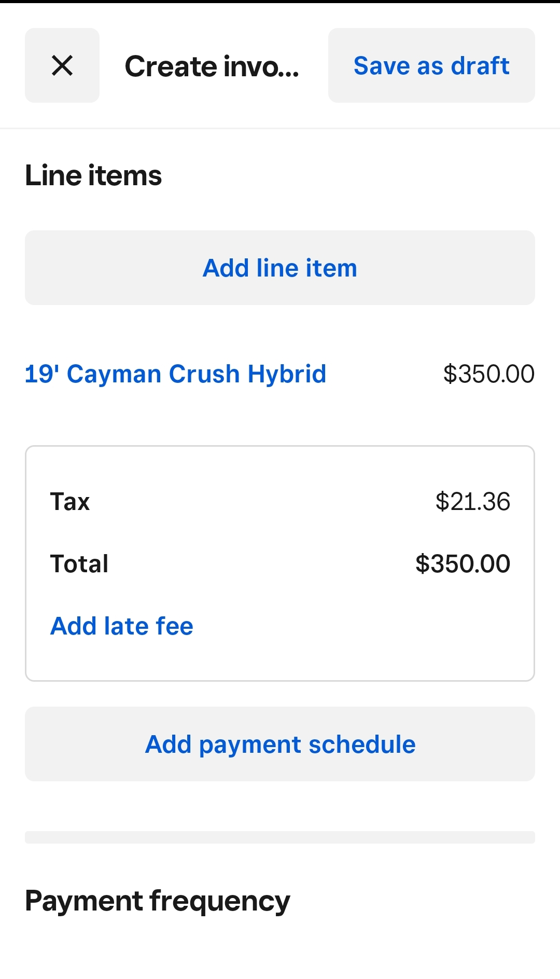Viewport: 560px width, 979px height.
Task: Tap the $350.00 line item price
Action: (488, 374)
